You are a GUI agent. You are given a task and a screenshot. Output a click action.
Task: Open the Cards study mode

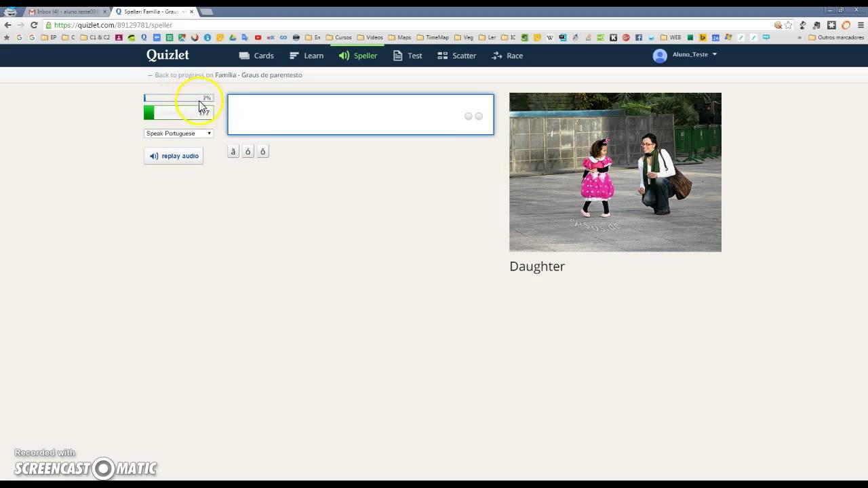click(x=256, y=56)
